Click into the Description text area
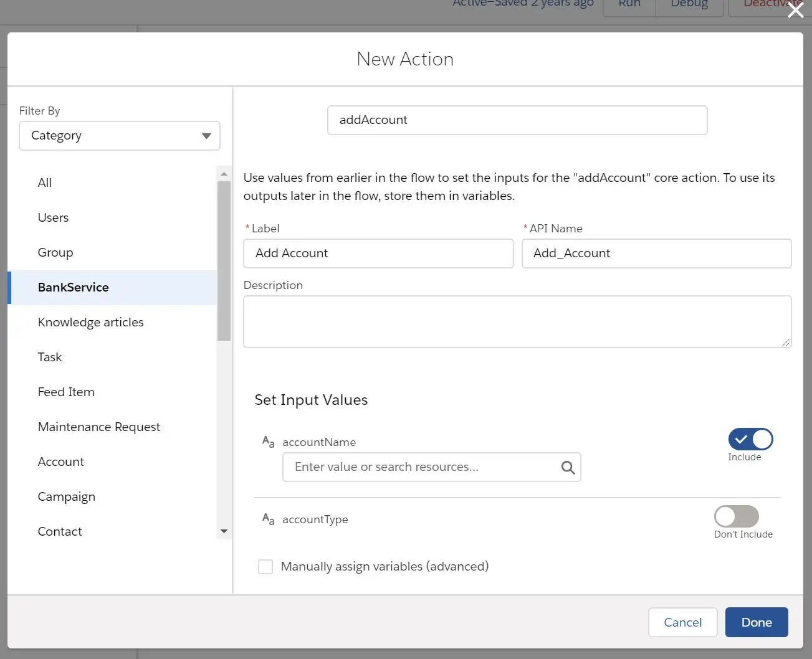Screen dimensions: 812x659 point(517,321)
